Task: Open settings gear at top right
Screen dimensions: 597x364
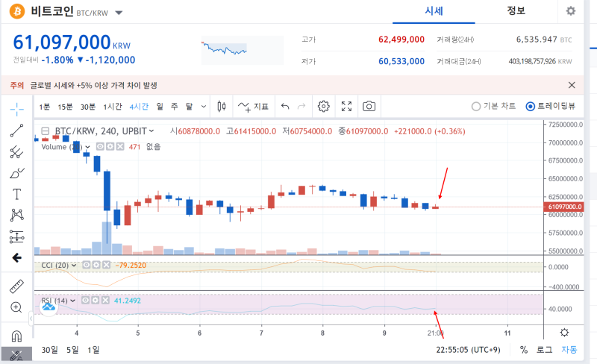Action: coord(570,11)
